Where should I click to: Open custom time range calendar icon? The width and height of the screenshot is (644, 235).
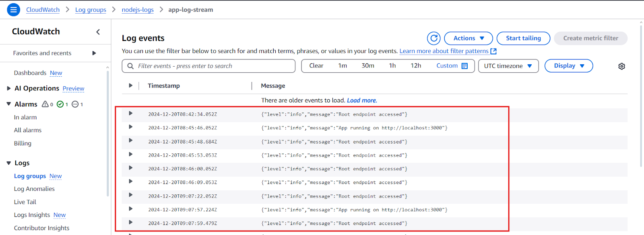tap(464, 66)
